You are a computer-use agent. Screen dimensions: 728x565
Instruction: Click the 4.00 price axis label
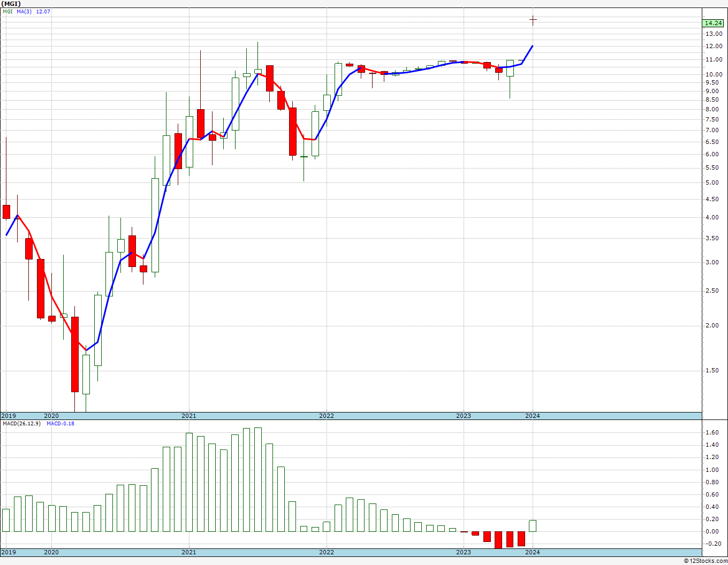(712, 217)
